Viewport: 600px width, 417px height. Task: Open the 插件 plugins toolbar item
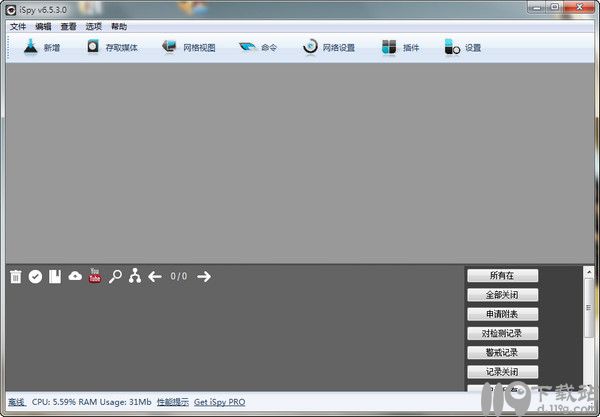point(400,47)
